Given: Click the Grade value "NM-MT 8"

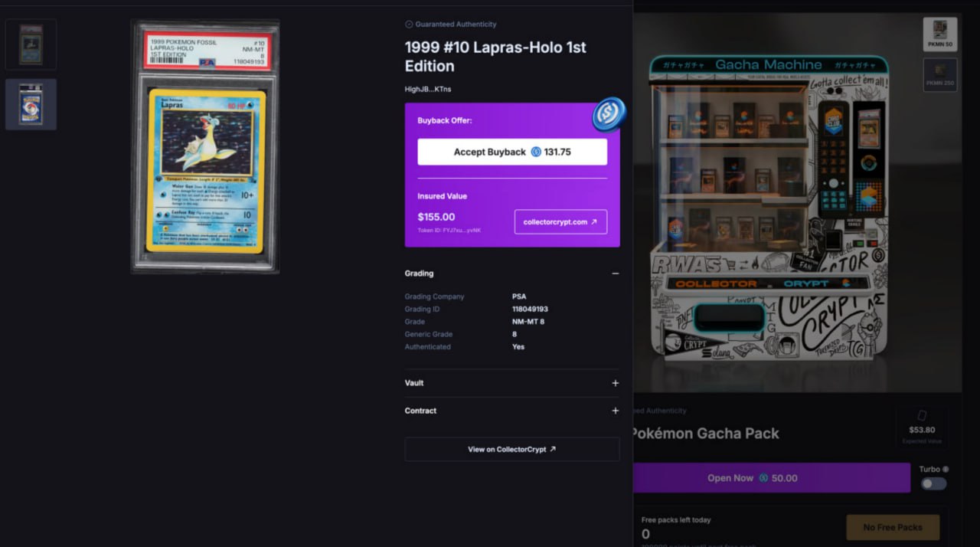Looking at the screenshot, I should coord(528,322).
